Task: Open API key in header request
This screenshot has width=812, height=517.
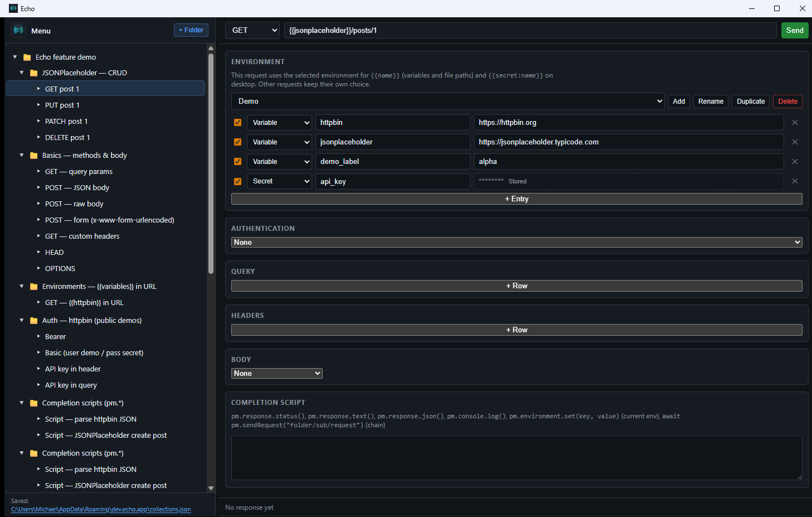Action: point(73,369)
